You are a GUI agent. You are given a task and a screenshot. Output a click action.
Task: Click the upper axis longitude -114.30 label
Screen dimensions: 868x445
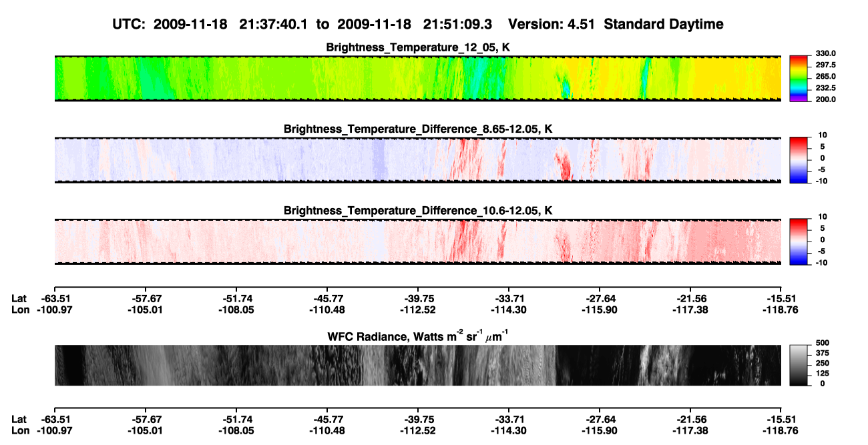(509, 310)
